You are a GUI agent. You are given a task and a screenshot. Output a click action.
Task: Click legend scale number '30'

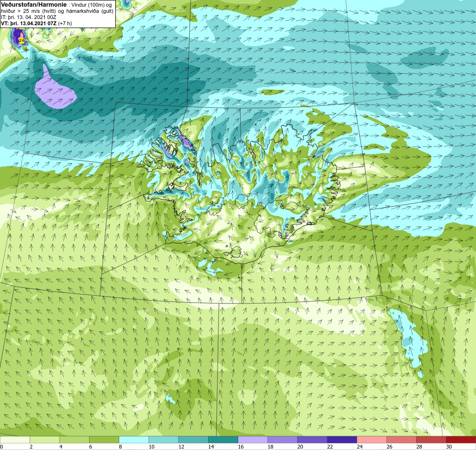tap(449, 446)
